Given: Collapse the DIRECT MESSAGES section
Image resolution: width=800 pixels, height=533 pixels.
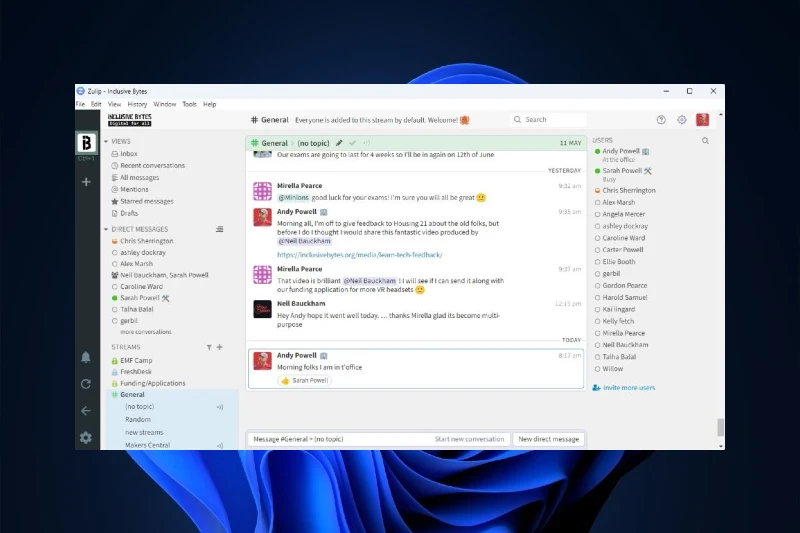Looking at the screenshot, I should (106, 229).
